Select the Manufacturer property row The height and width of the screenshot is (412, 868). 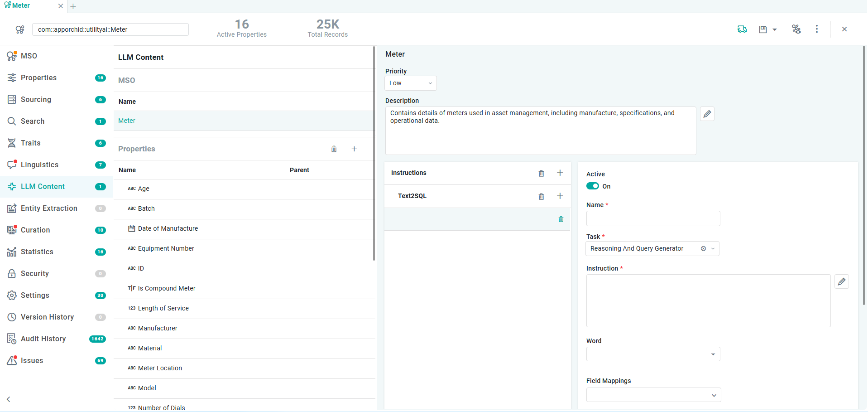158,328
